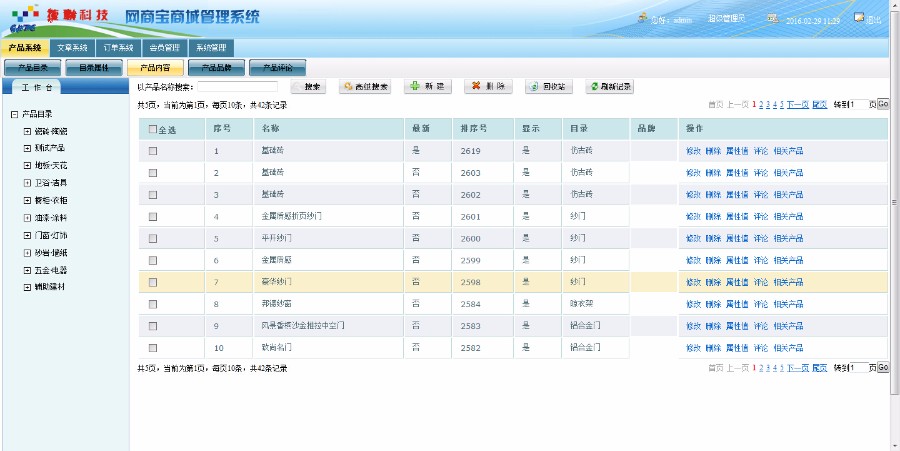The width and height of the screenshot is (900, 451).
Task: Expand the 卫浴·洁具 tree node
Action: [27, 182]
